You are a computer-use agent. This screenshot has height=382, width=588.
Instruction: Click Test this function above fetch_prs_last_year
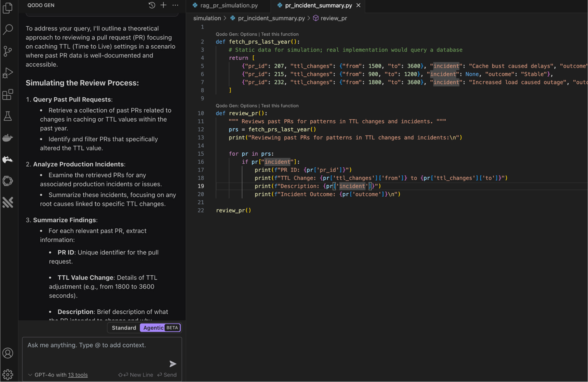[x=280, y=34]
